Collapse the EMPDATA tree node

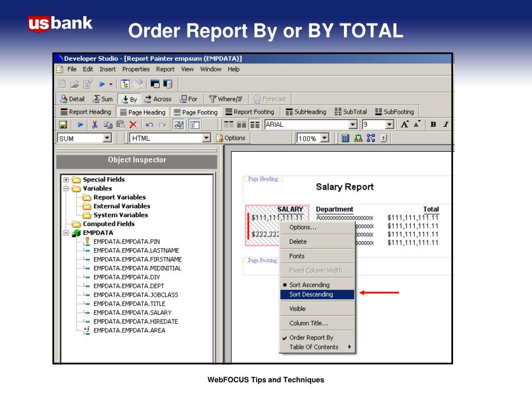point(66,233)
